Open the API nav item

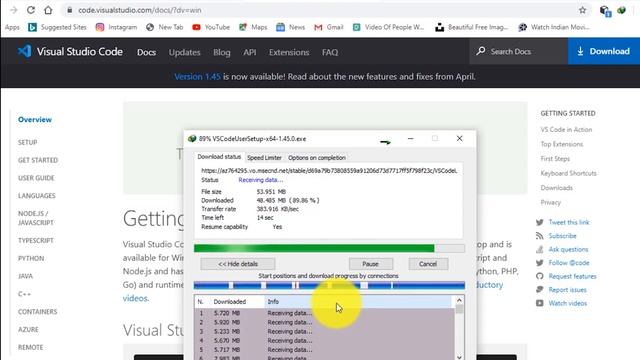pos(250,52)
